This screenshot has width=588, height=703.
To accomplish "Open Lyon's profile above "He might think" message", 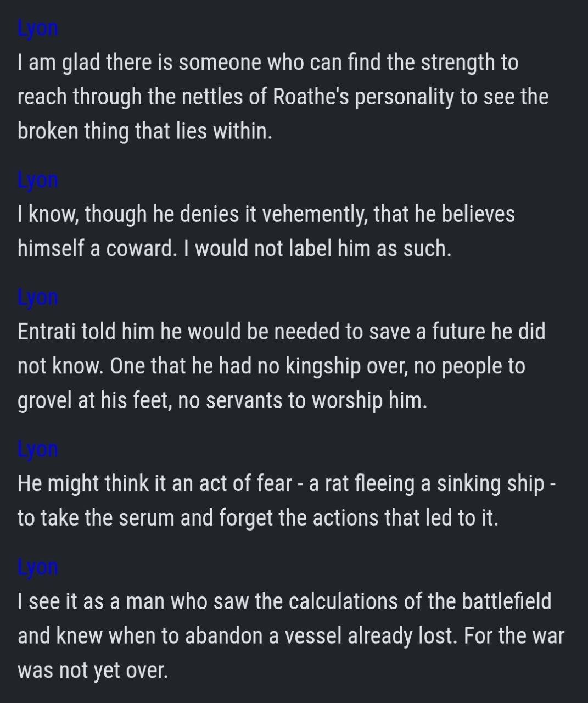I will (x=37, y=449).
